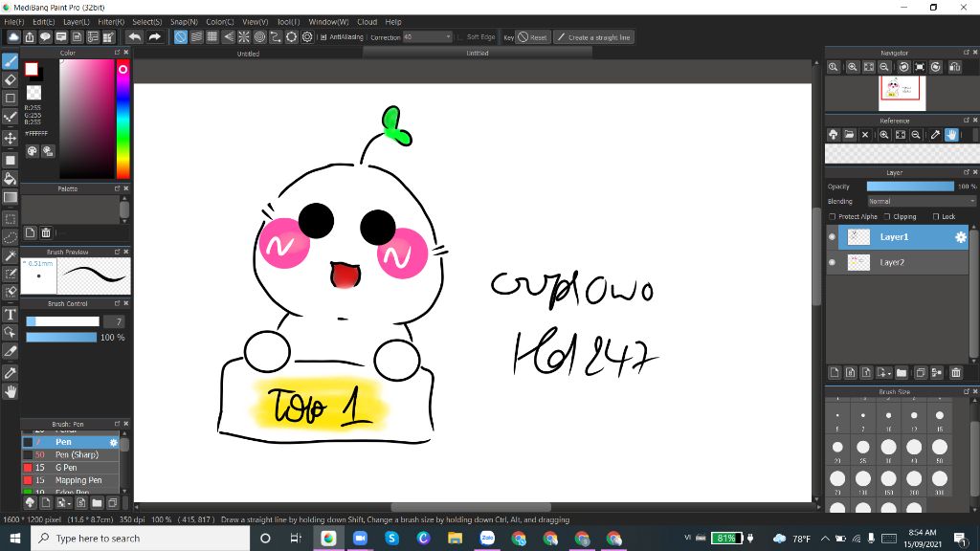Click the brush size slider in Brush Control

[x=62, y=321]
